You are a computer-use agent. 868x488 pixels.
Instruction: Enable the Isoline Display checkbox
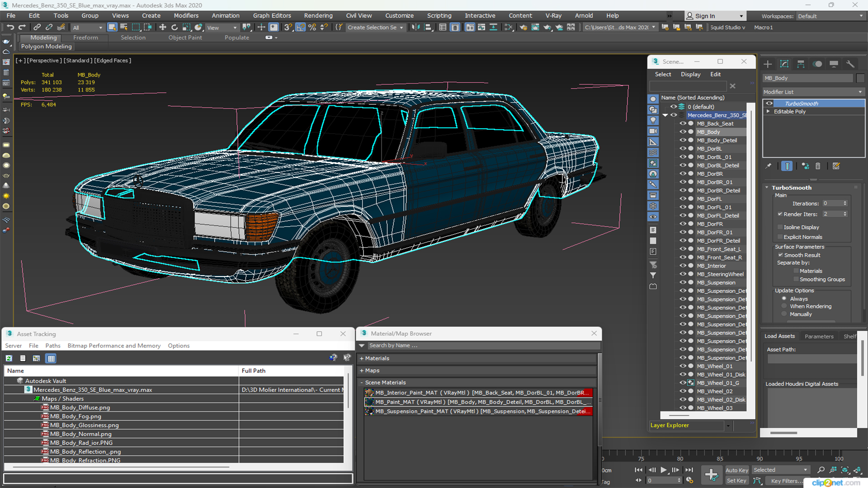780,227
